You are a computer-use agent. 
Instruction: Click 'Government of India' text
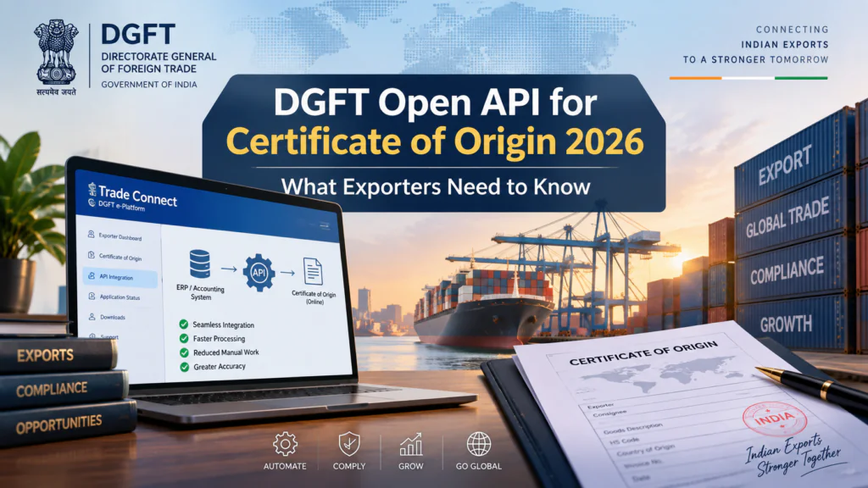149,85
